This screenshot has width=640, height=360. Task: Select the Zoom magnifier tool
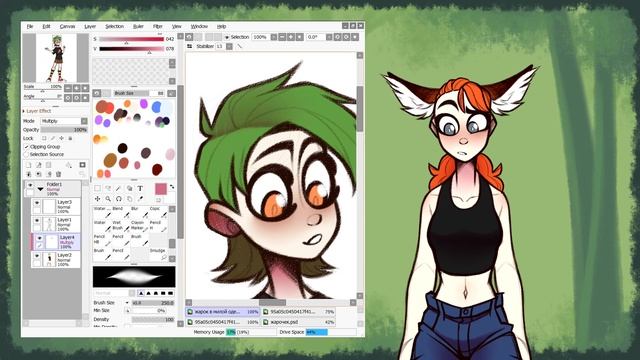tap(108, 199)
